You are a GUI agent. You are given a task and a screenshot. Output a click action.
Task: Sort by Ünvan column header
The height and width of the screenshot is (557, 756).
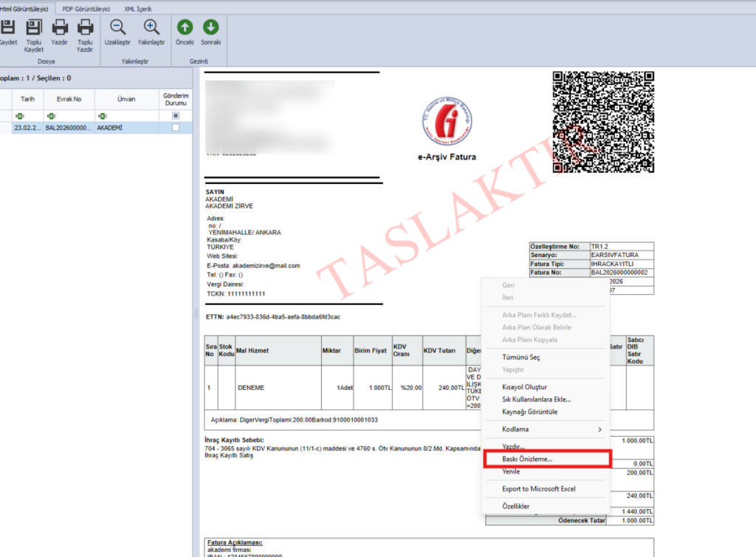pyautogui.click(x=126, y=99)
